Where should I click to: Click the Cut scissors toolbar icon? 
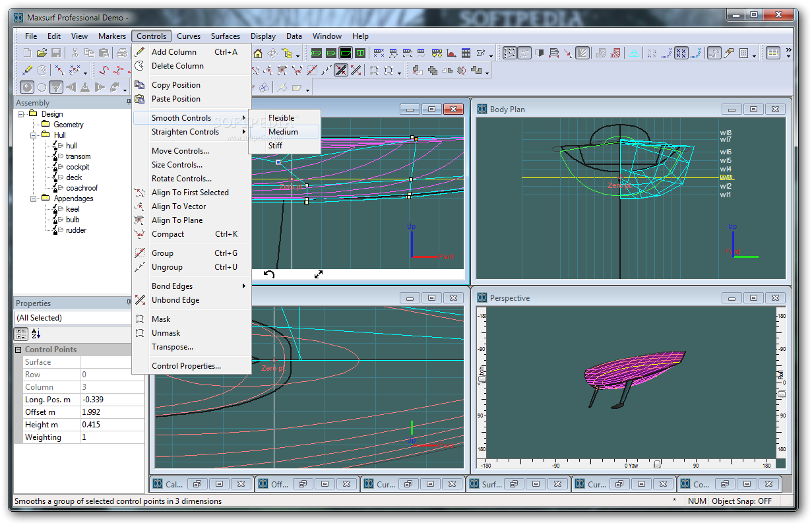click(x=75, y=53)
